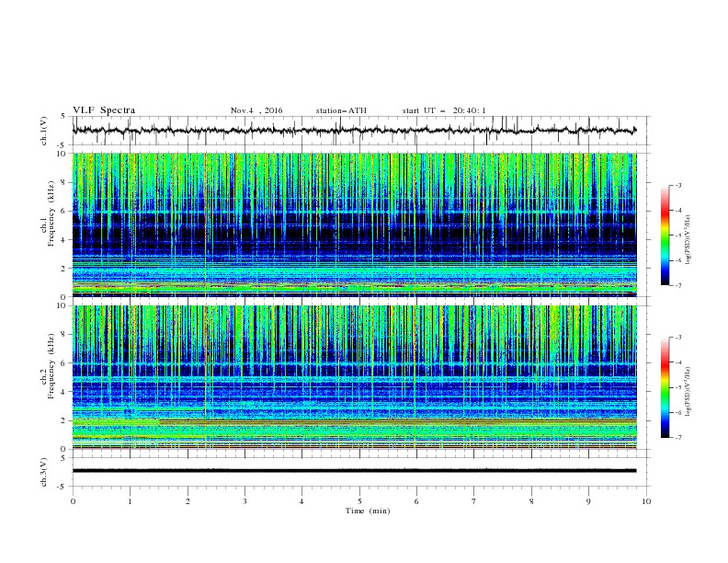Click the "-4" tick on ch.2 colorbar
The height and width of the screenshot is (563, 728).
click(x=678, y=362)
